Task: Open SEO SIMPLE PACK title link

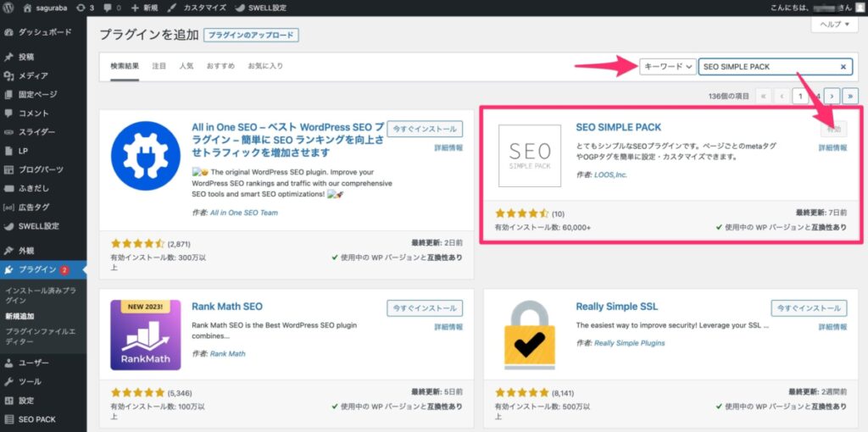Action: (x=618, y=127)
